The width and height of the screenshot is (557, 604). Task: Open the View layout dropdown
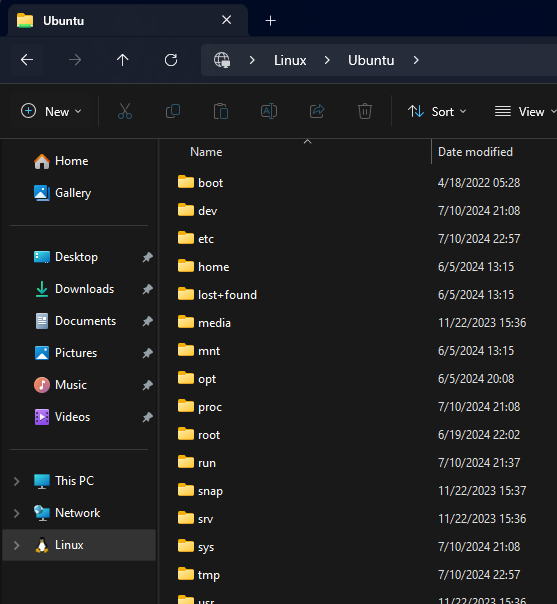pos(525,111)
